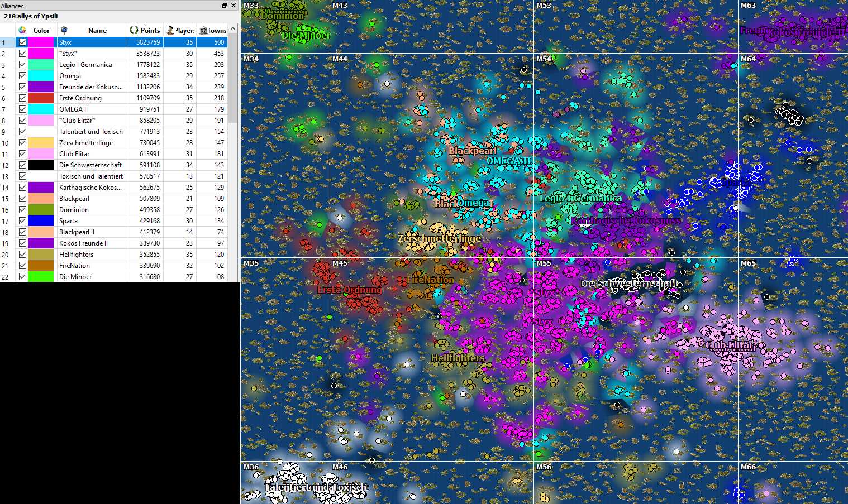Viewport: 848px width, 504px height.
Task: Click the Players column figure icon
Action: click(170, 30)
